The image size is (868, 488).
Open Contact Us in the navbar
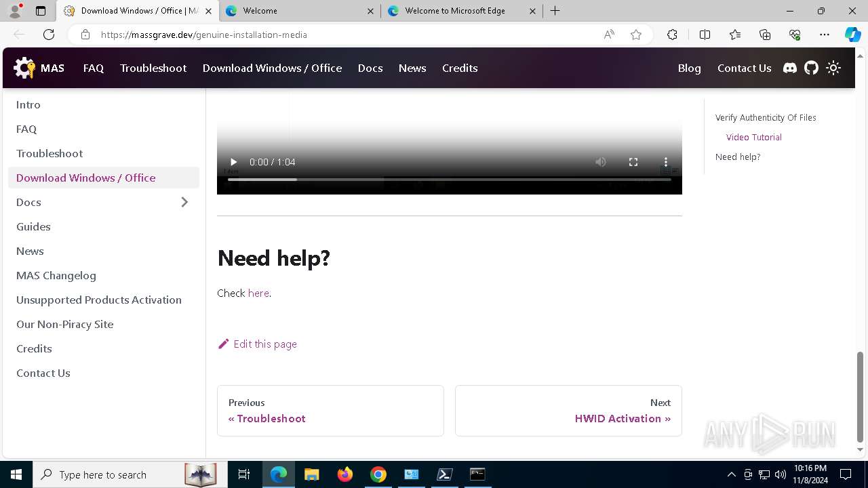(744, 68)
